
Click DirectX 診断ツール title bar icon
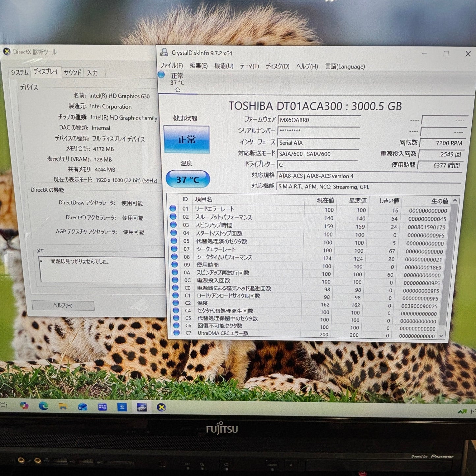click(x=7, y=51)
